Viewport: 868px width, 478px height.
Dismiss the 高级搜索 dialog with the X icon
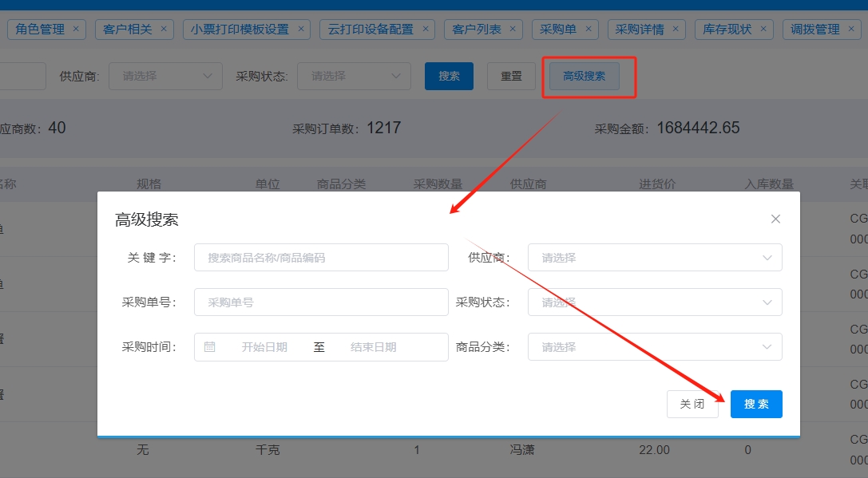click(775, 219)
